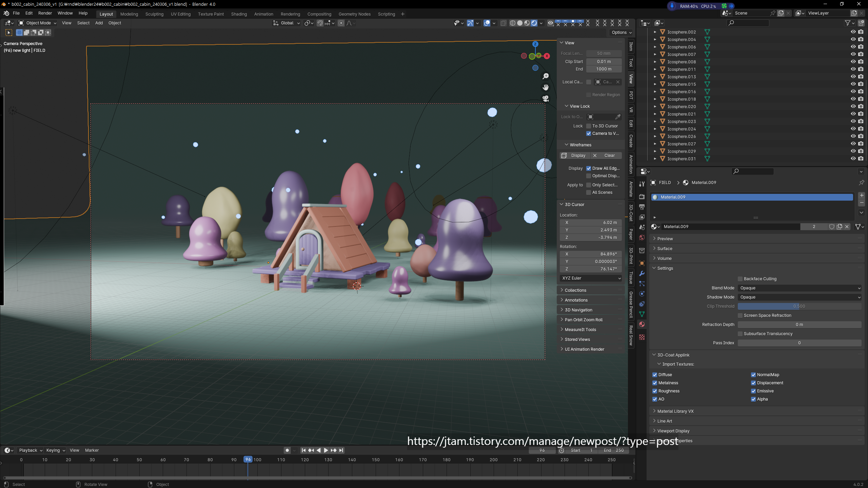The image size is (868, 488).
Task: Select rendered viewport shading mode
Action: point(534,23)
